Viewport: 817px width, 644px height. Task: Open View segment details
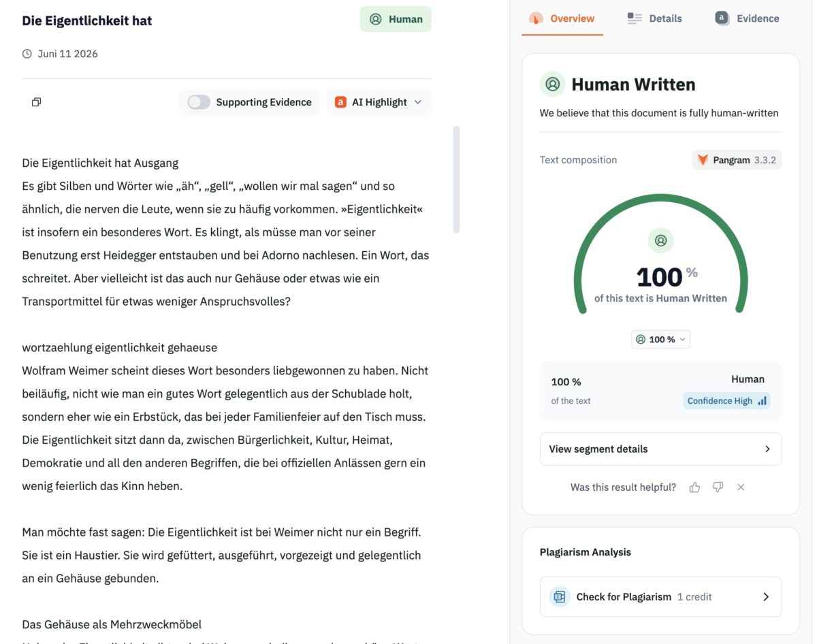coord(660,449)
